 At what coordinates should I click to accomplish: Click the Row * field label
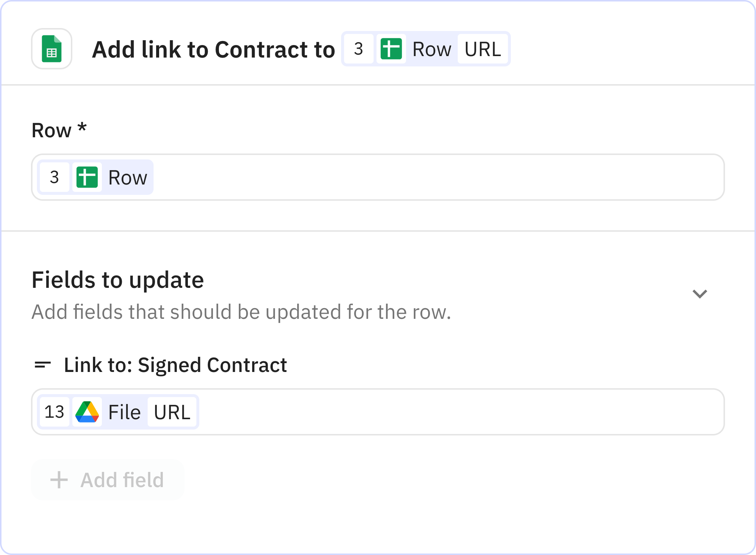59,130
